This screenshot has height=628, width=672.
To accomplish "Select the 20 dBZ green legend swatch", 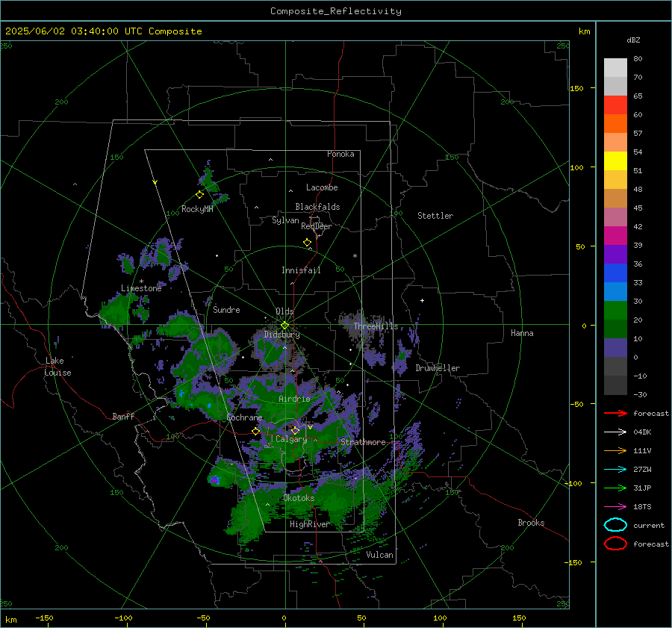I will tap(615, 329).
